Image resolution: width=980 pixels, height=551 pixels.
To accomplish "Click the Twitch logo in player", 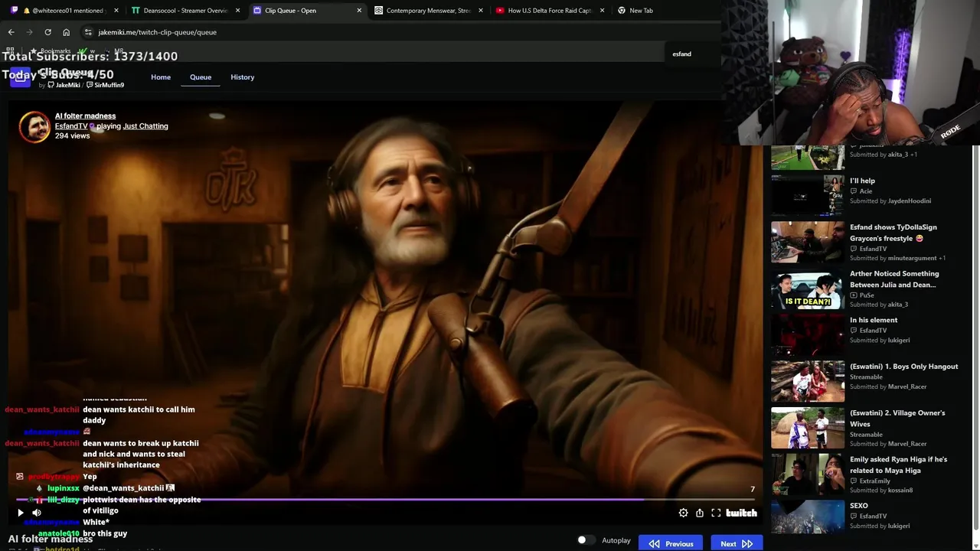I will pos(741,513).
